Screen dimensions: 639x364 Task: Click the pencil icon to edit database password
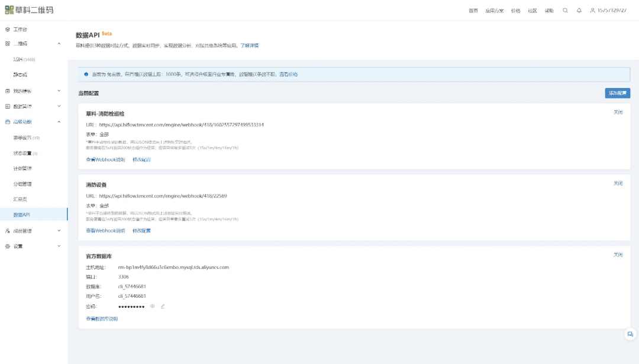pyautogui.click(x=163, y=306)
